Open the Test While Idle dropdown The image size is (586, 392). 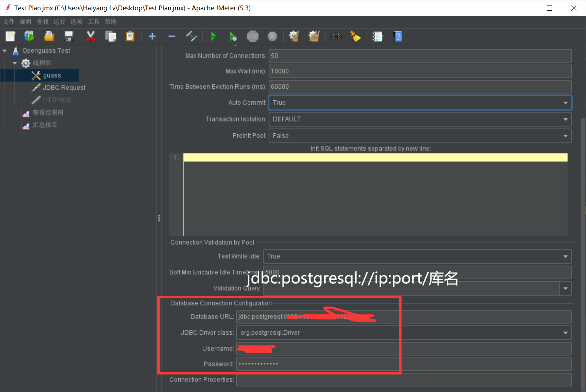[x=417, y=256]
